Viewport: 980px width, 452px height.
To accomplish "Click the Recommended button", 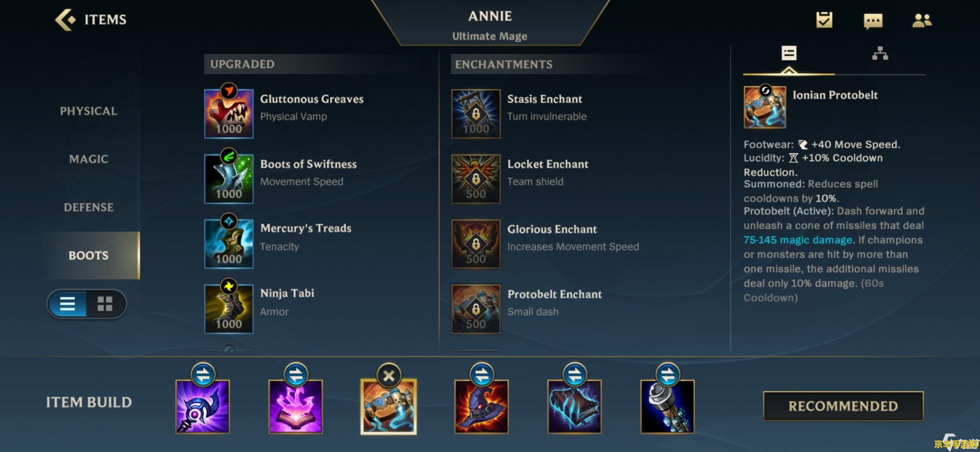I will pyautogui.click(x=843, y=406).
